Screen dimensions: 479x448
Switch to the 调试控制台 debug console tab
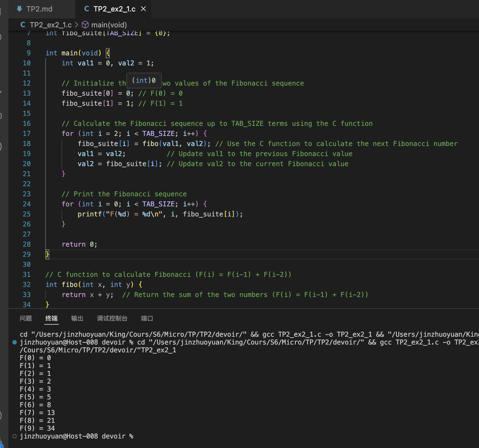[x=112, y=318]
